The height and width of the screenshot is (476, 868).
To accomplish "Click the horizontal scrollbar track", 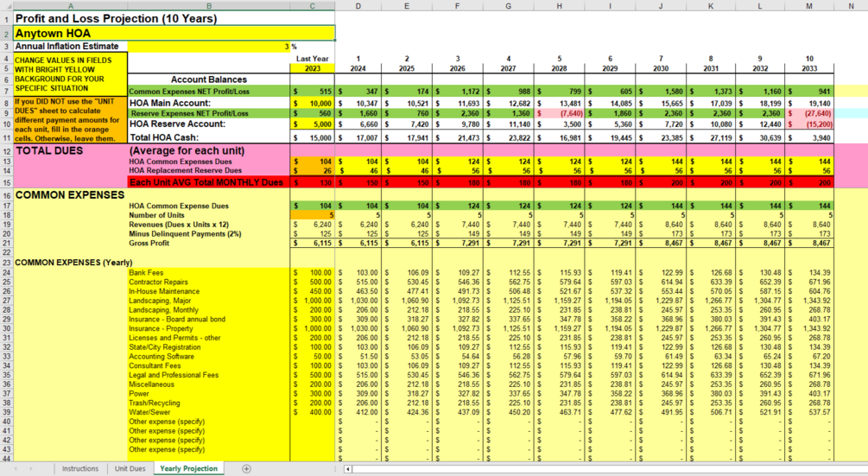I will tap(609, 469).
